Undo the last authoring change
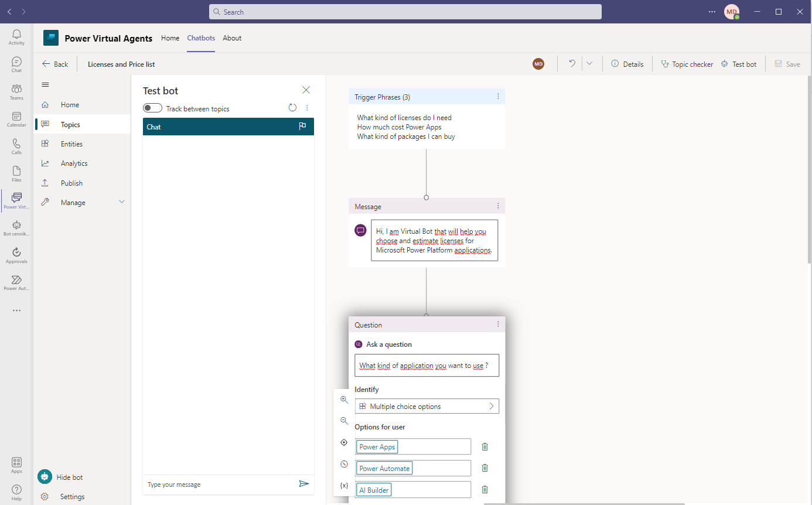Viewport: 812px width, 505px height. click(572, 64)
